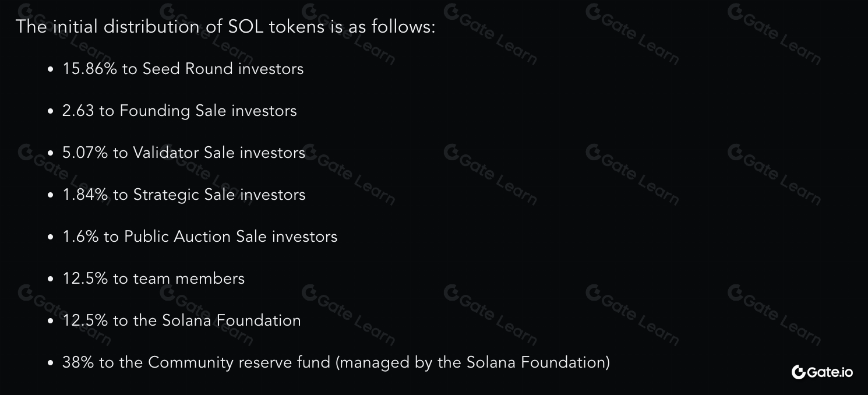Click the "Community reserve fund" text
The height and width of the screenshot is (395, 868).
(239, 362)
